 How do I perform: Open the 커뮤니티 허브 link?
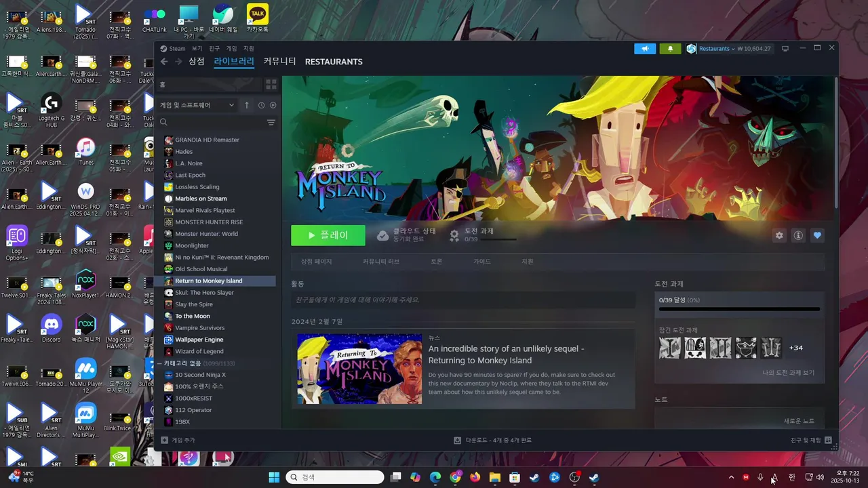click(x=380, y=262)
